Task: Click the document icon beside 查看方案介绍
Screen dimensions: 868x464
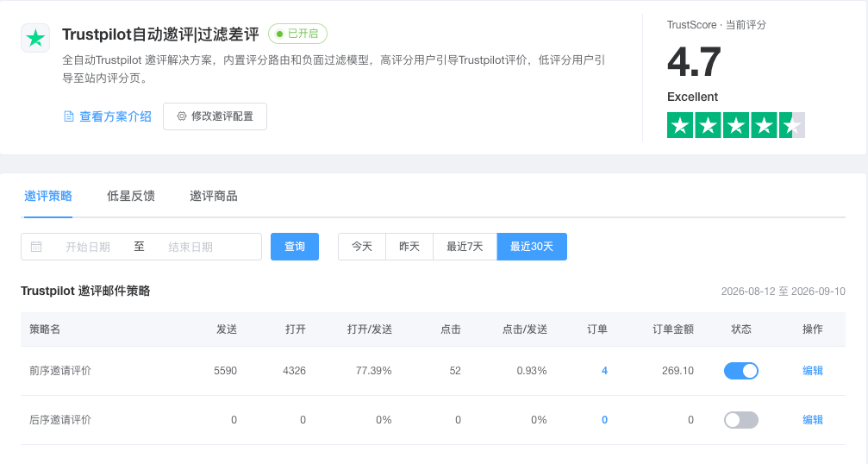Action: [x=69, y=116]
